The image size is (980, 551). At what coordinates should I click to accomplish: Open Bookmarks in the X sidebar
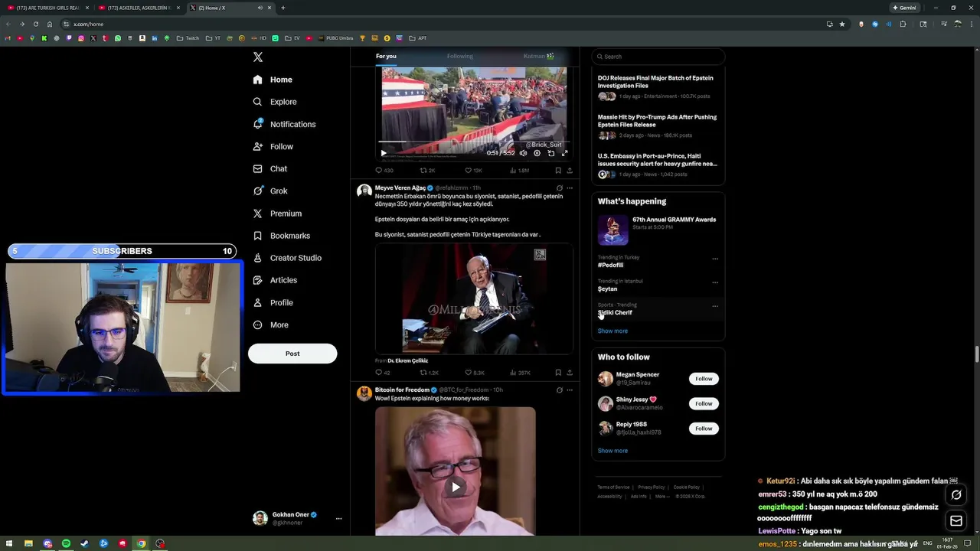(x=281, y=236)
